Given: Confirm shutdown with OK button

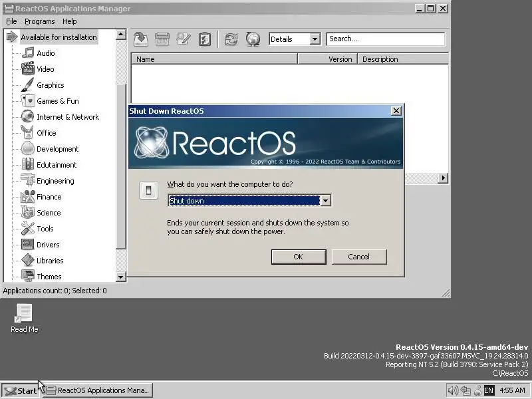Looking at the screenshot, I should pos(299,257).
